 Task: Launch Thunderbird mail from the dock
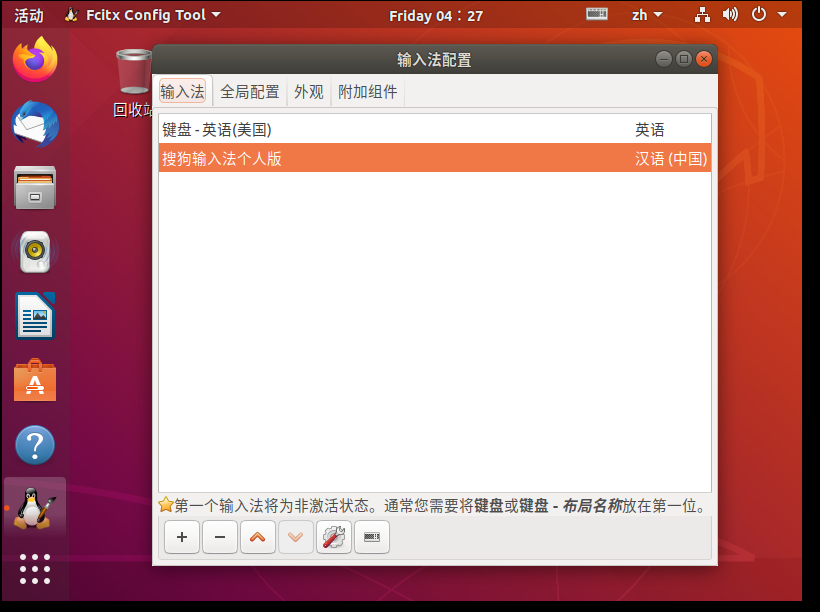tap(35, 124)
